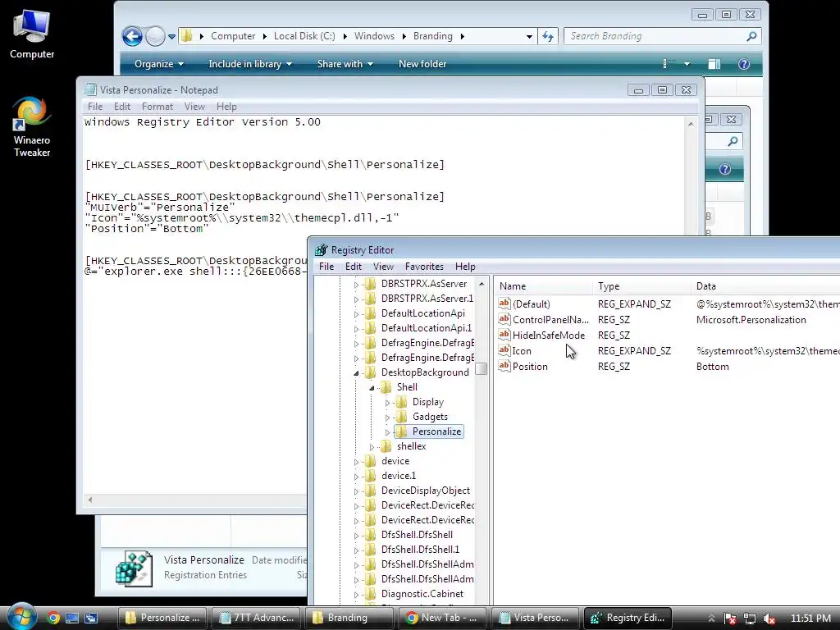Go back in Explorer Branding window
Viewport: 840px width, 630px height.
click(132, 36)
